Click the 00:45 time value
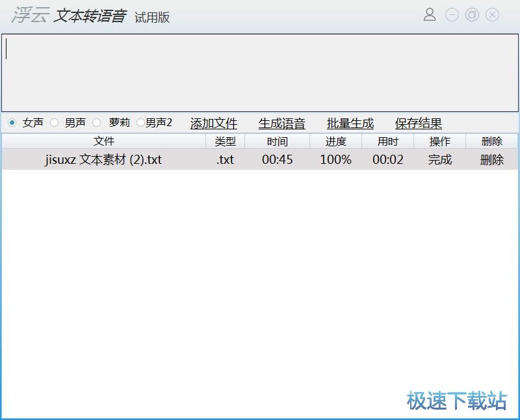Viewport: 520px width, 420px height. click(x=278, y=159)
